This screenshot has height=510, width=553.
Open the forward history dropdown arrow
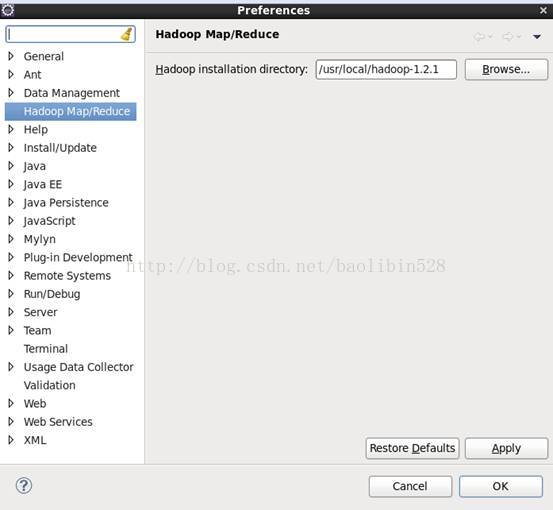click(519, 36)
